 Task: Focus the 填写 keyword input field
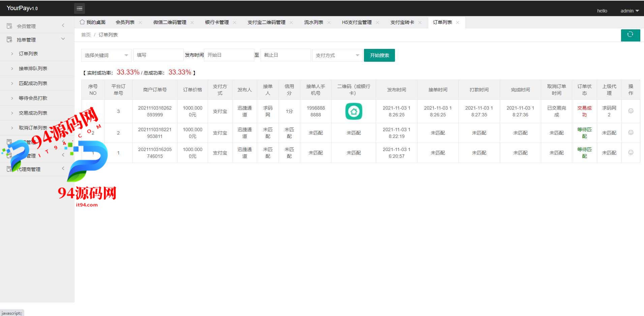pyautogui.click(x=158, y=55)
